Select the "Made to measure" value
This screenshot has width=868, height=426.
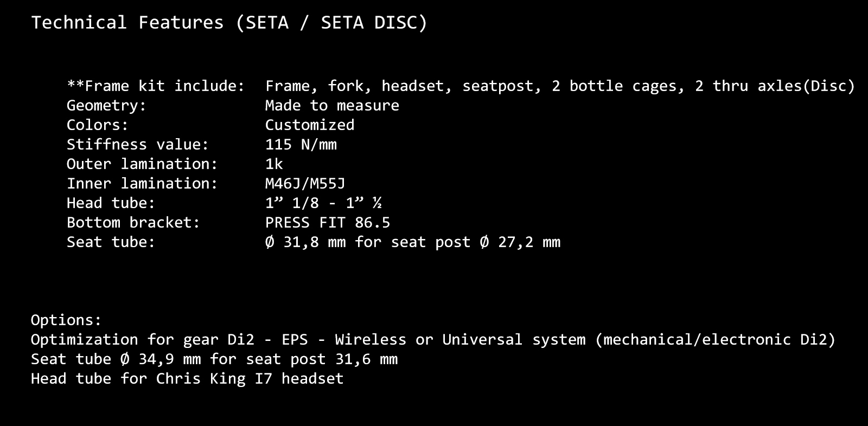pyautogui.click(x=331, y=106)
